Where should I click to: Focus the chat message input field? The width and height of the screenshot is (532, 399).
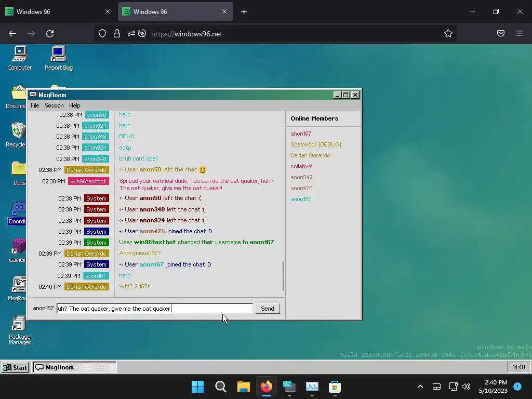pyautogui.click(x=155, y=309)
